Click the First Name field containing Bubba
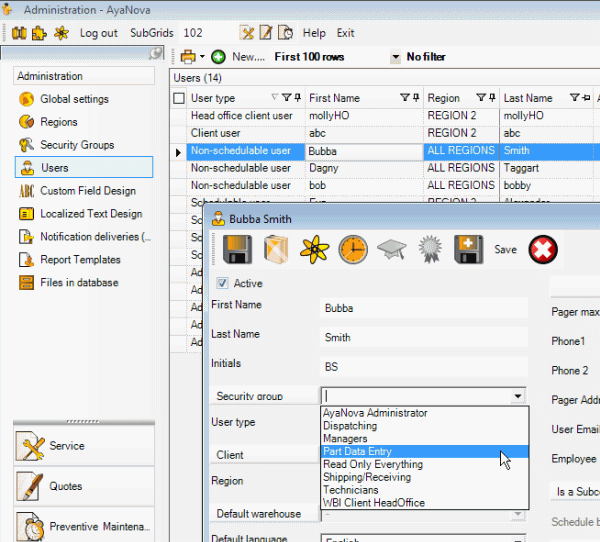The image size is (600, 542). point(424,308)
